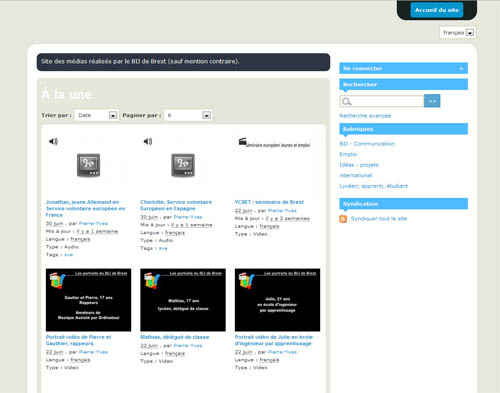The image size is (500, 393).
Task: Click the site description banner text
Action: [x=140, y=62]
